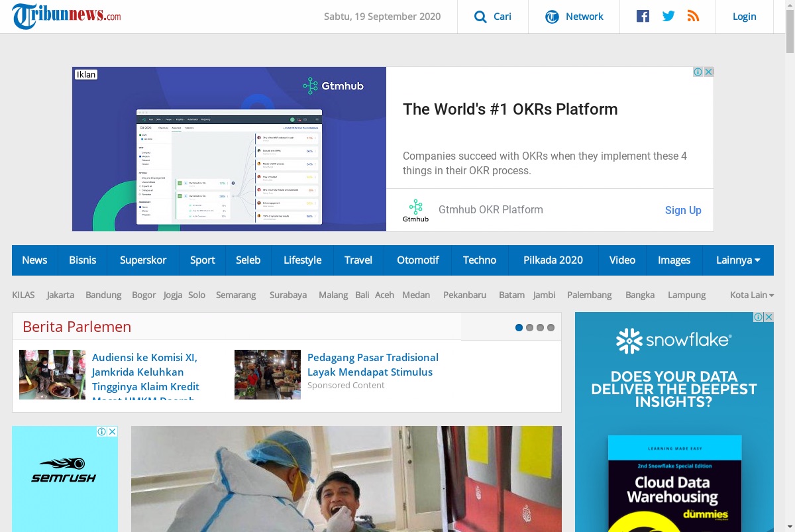Open the Solo city link

197,295
